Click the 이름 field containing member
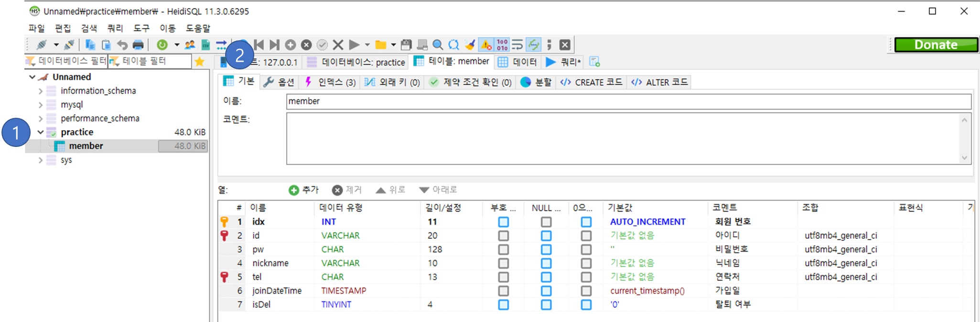 (x=629, y=101)
